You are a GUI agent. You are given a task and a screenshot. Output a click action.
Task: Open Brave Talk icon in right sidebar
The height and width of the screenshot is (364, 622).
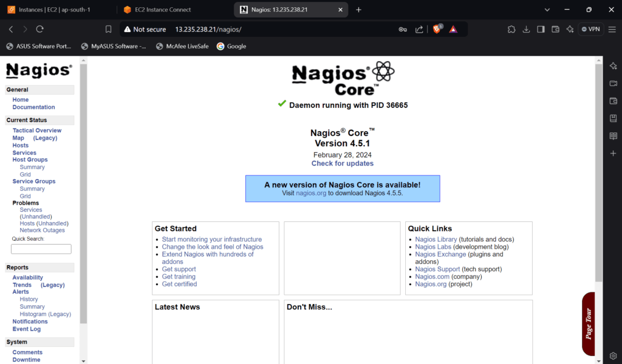pyautogui.click(x=613, y=84)
